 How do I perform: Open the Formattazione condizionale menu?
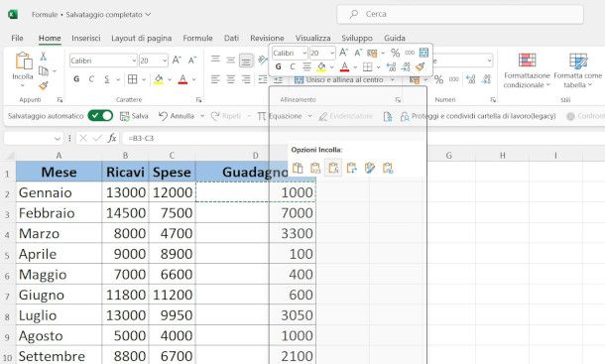527,70
